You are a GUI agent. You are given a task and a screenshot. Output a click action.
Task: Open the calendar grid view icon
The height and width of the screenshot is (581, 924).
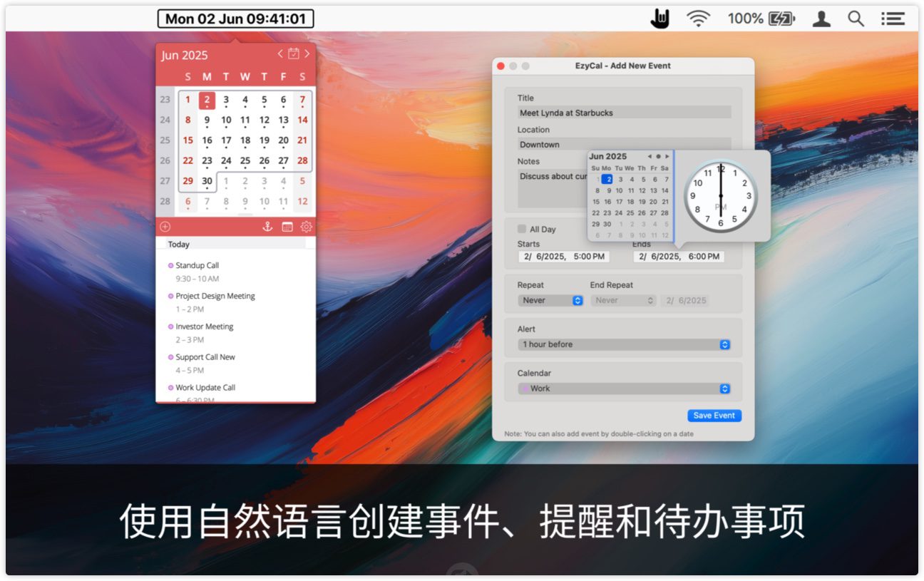287,227
